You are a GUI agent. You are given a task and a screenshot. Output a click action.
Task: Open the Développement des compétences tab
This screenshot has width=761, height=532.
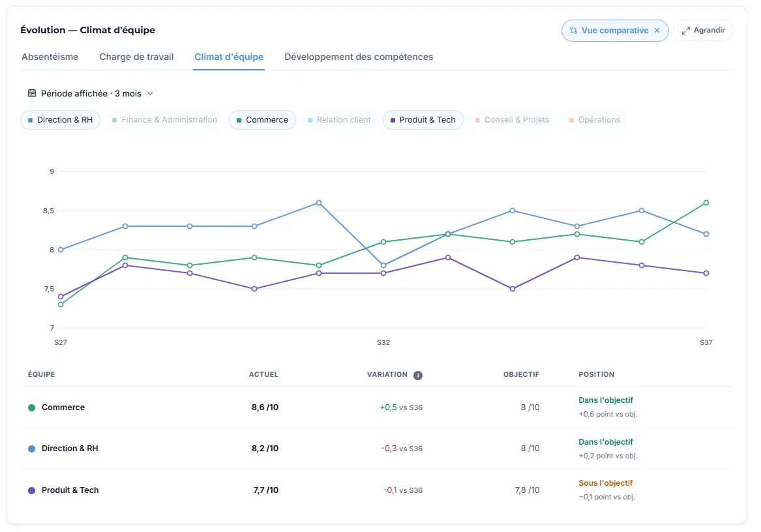[x=359, y=57]
